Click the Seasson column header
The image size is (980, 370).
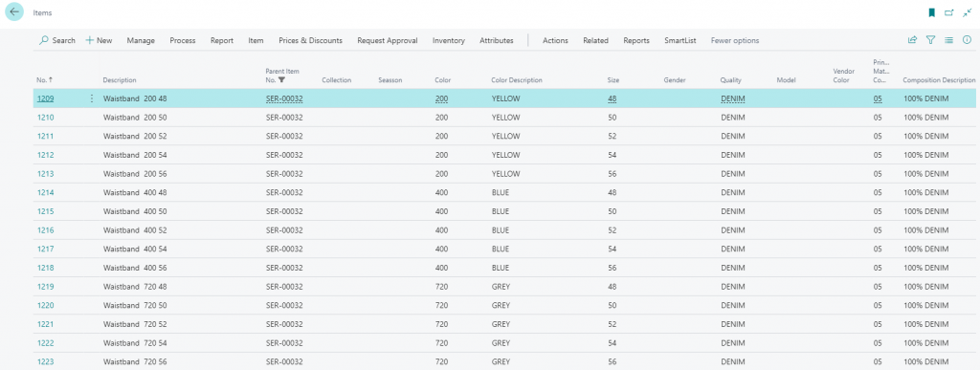pos(390,80)
